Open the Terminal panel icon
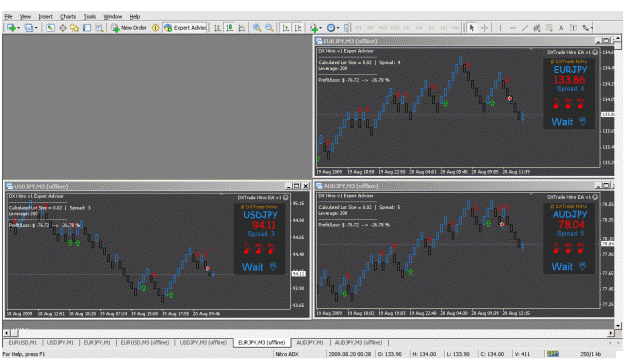 point(87,28)
